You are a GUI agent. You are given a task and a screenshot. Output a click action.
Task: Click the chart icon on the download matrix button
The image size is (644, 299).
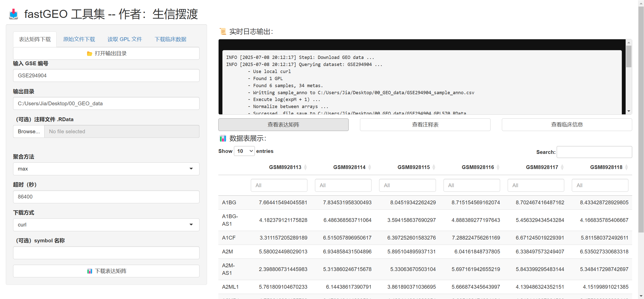(x=90, y=271)
